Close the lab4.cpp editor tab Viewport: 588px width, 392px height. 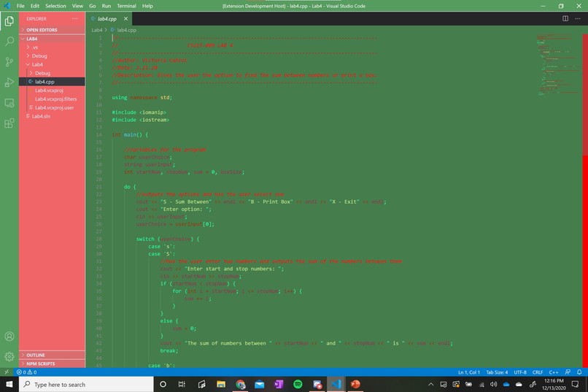click(125, 18)
